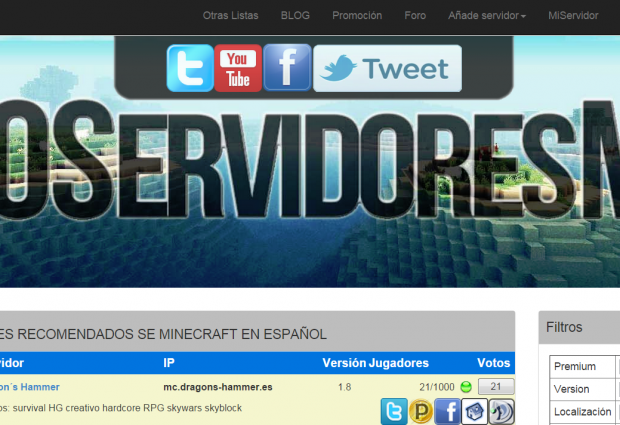Open Promoción in the navigation bar
620x425 pixels.
click(x=357, y=15)
